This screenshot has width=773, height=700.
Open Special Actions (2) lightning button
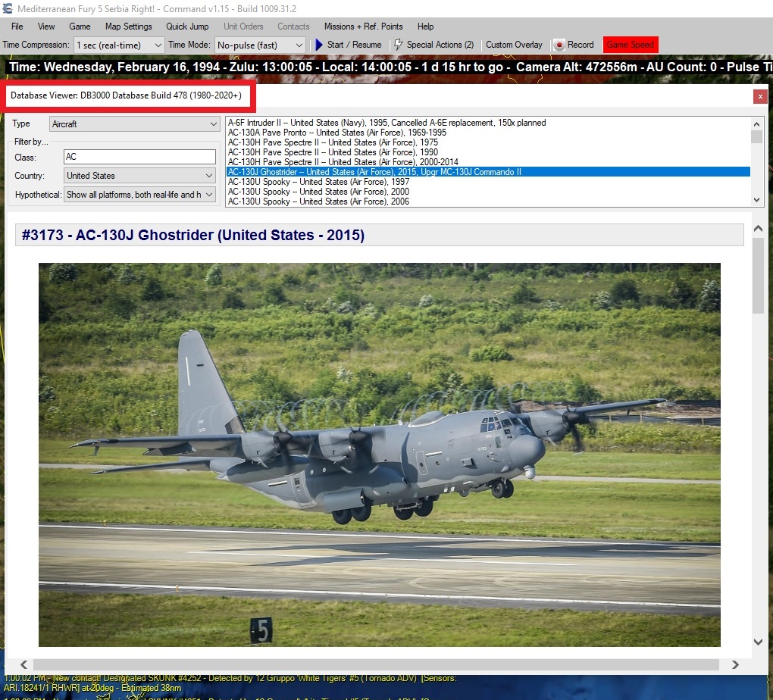(433, 45)
